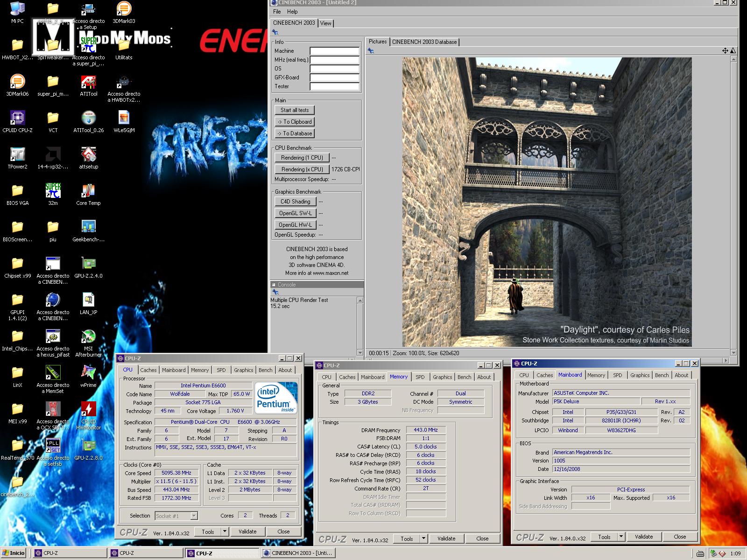Click the To Database button
747x560 pixels.
295,133
